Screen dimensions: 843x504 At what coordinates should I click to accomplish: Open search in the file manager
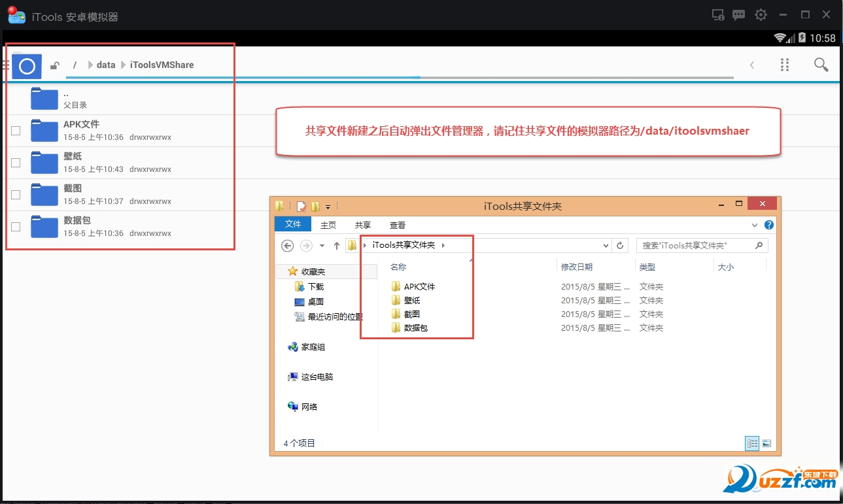coord(821,65)
